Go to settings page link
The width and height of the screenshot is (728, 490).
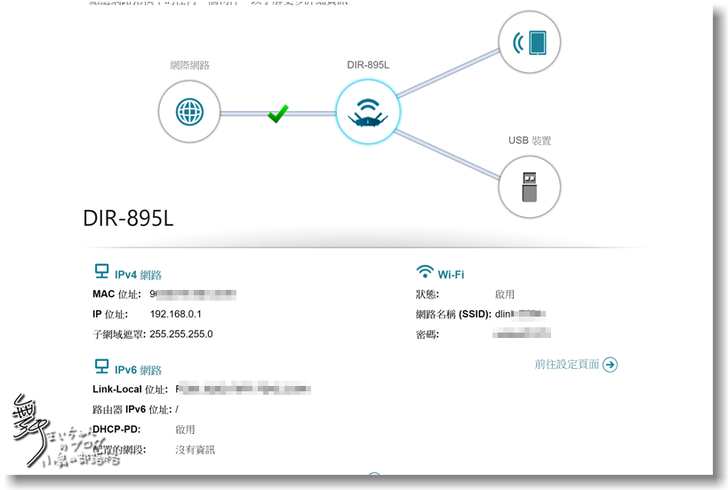click(x=567, y=364)
